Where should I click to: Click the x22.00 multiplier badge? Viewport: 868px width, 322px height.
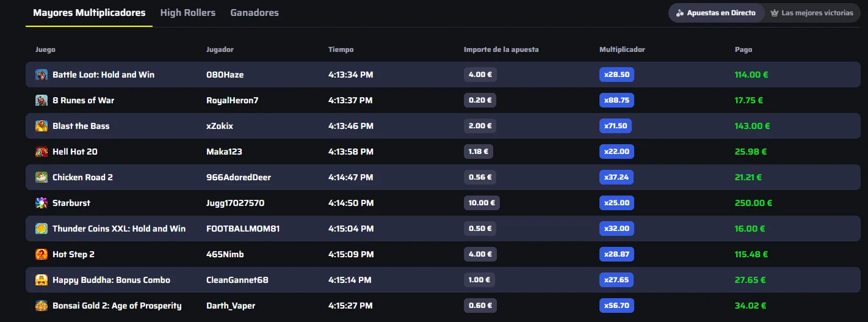(x=617, y=152)
